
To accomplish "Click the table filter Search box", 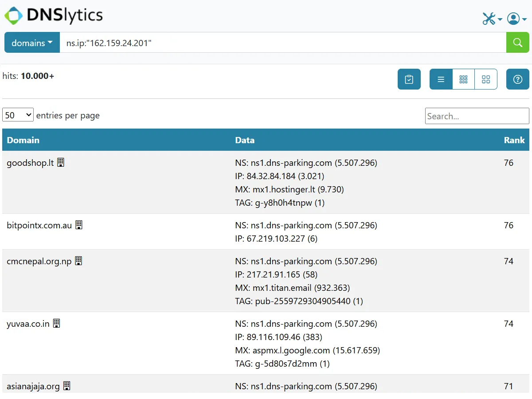I will (477, 116).
